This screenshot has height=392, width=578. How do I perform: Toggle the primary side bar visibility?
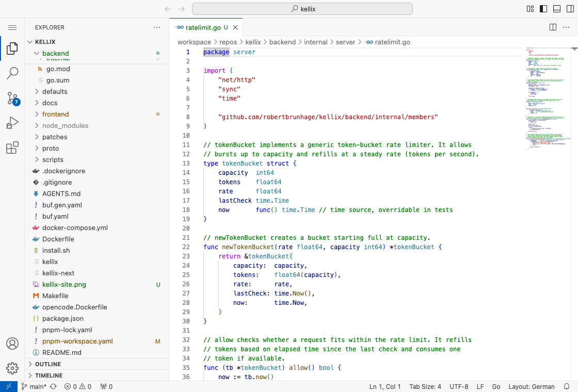(x=543, y=9)
